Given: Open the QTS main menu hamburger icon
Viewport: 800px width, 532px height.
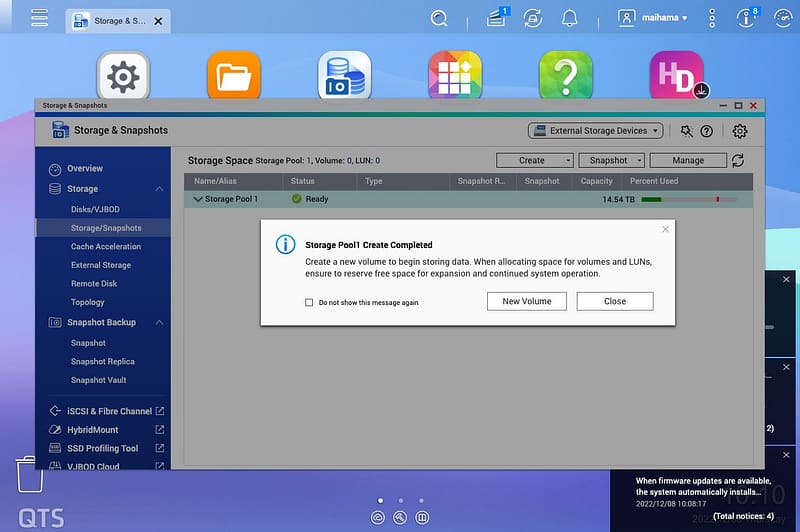Looking at the screenshot, I should point(39,17).
